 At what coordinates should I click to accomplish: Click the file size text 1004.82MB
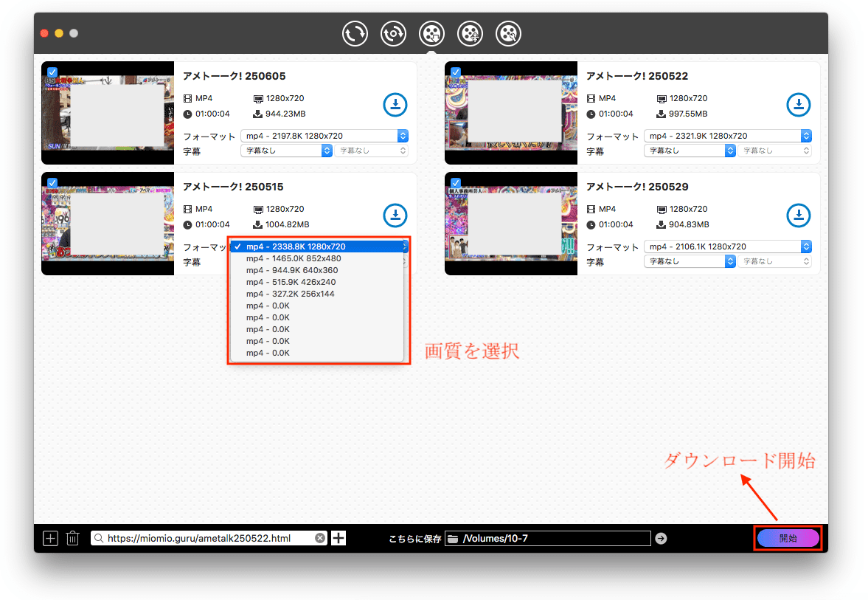[x=288, y=225]
